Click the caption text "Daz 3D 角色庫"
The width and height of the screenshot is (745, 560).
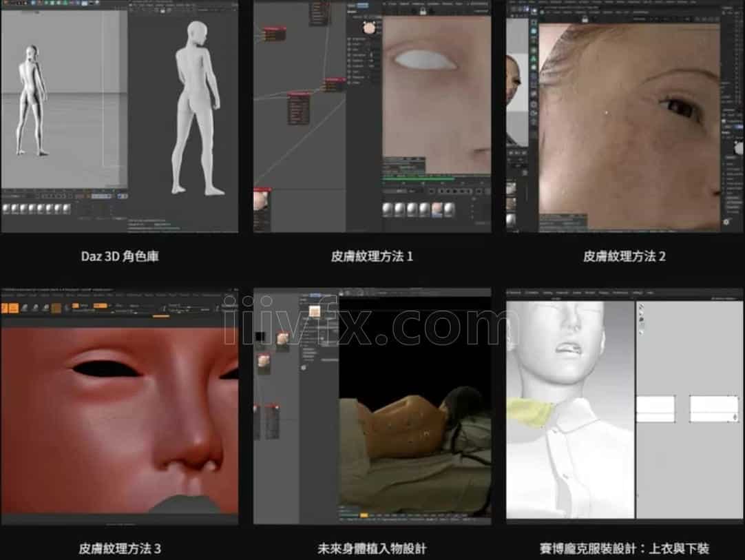click(120, 256)
